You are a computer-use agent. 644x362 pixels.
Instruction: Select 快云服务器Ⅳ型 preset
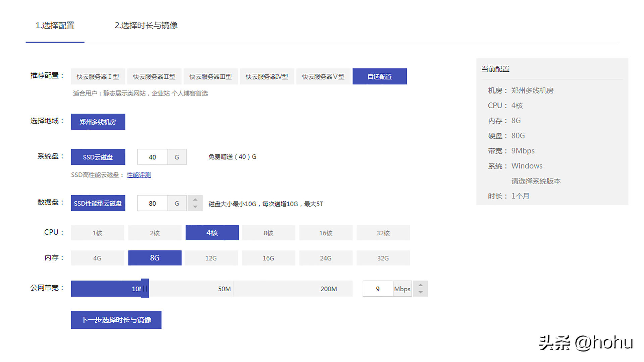[267, 76]
